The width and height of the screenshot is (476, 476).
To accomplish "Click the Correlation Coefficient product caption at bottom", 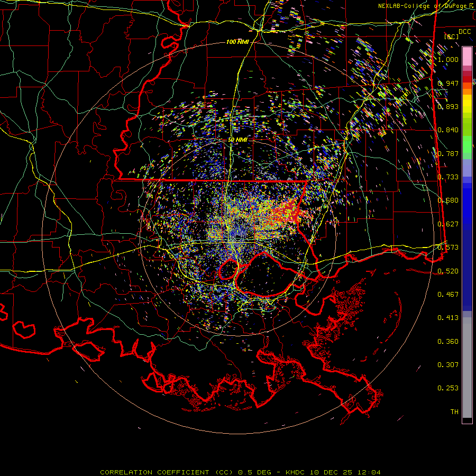I will (x=240, y=472).
